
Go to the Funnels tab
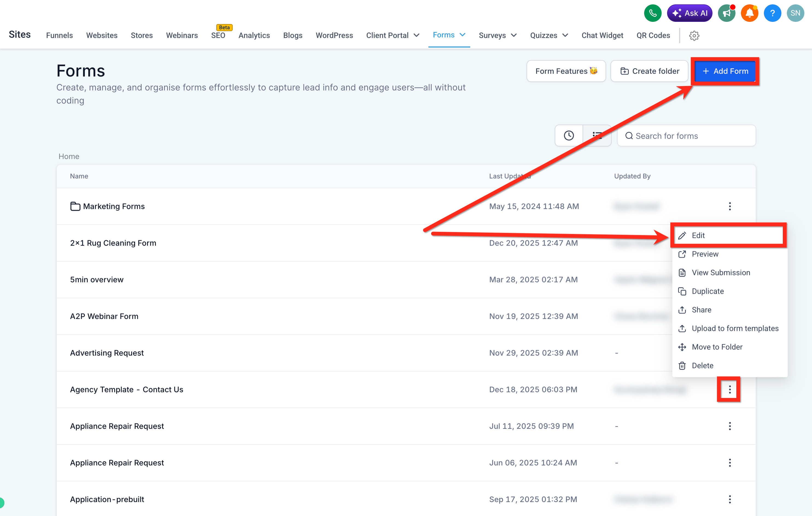(x=59, y=35)
